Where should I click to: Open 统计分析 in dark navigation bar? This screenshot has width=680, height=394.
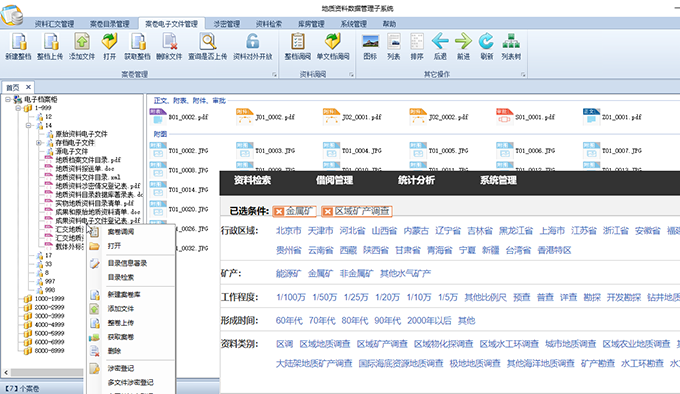416,180
